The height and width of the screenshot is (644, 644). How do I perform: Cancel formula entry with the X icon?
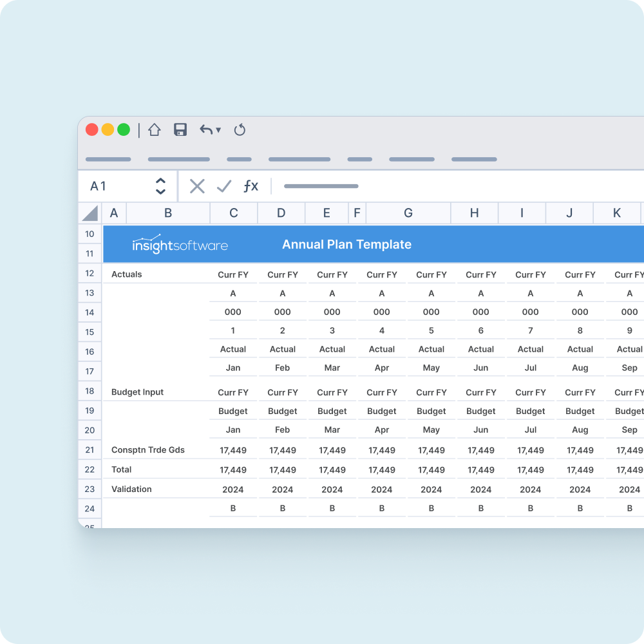197,186
